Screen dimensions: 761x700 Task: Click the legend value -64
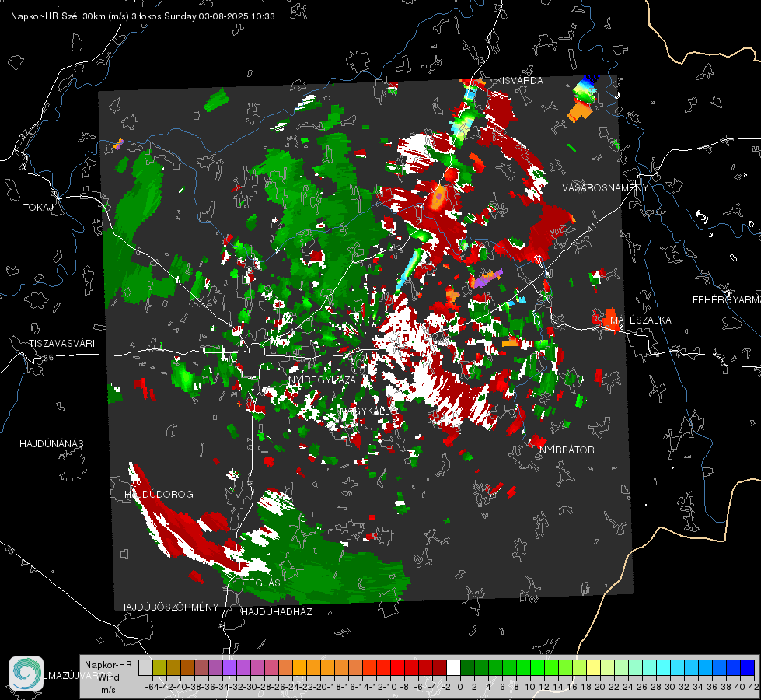[x=152, y=687]
